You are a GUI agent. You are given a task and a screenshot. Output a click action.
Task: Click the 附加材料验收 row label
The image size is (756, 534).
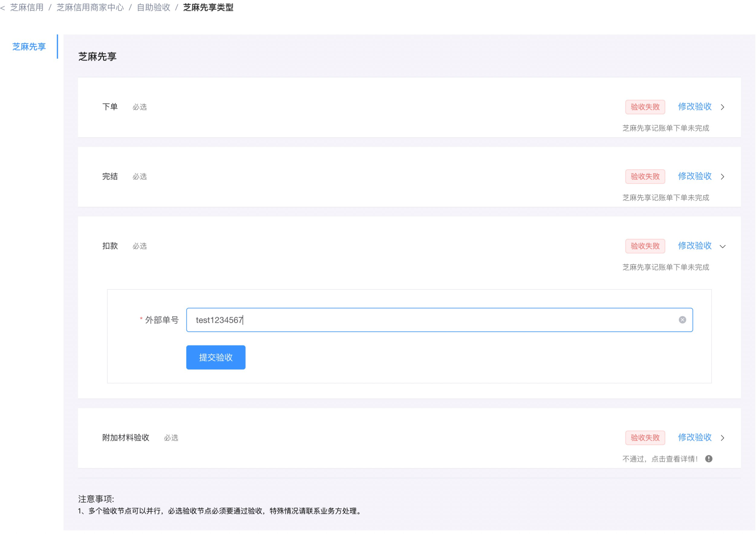coord(126,438)
